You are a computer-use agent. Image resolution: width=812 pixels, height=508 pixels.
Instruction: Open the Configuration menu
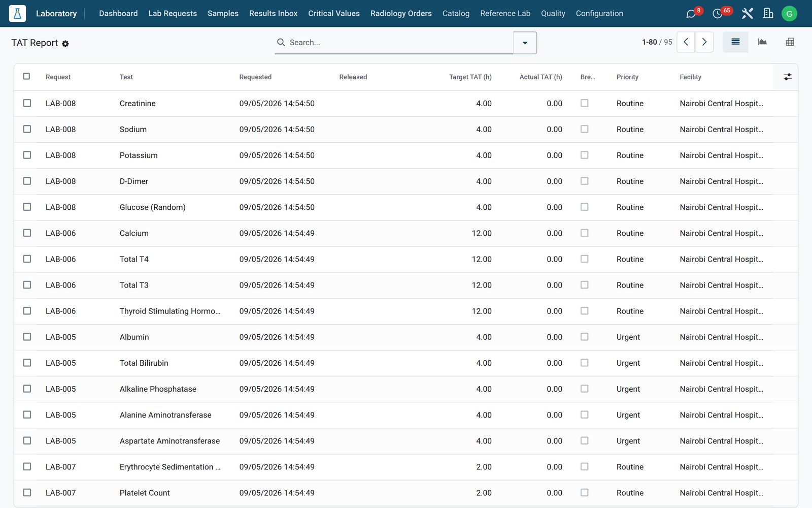pyautogui.click(x=599, y=14)
